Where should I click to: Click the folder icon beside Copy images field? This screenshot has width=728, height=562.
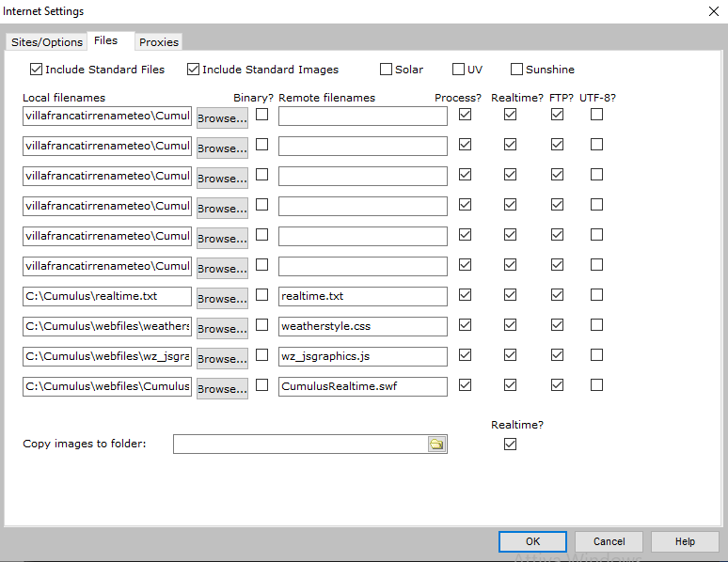point(436,445)
